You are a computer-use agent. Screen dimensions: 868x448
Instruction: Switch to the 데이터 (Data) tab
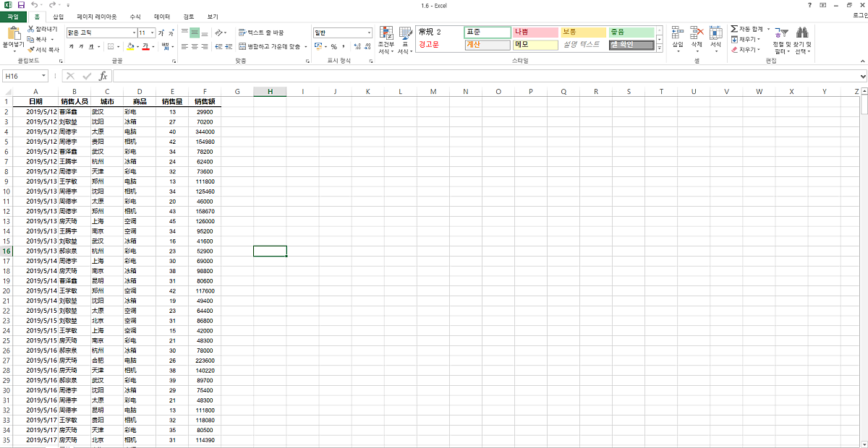point(162,16)
